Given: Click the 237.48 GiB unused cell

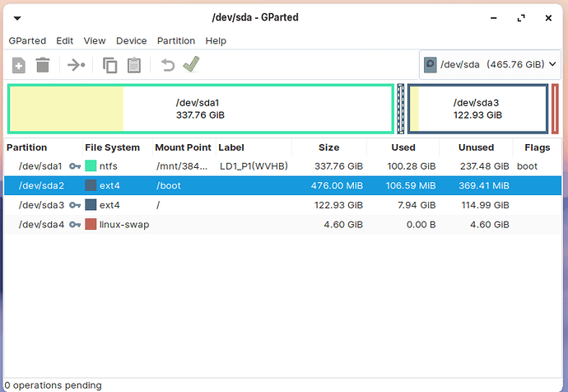Looking at the screenshot, I should pyautogui.click(x=485, y=166).
